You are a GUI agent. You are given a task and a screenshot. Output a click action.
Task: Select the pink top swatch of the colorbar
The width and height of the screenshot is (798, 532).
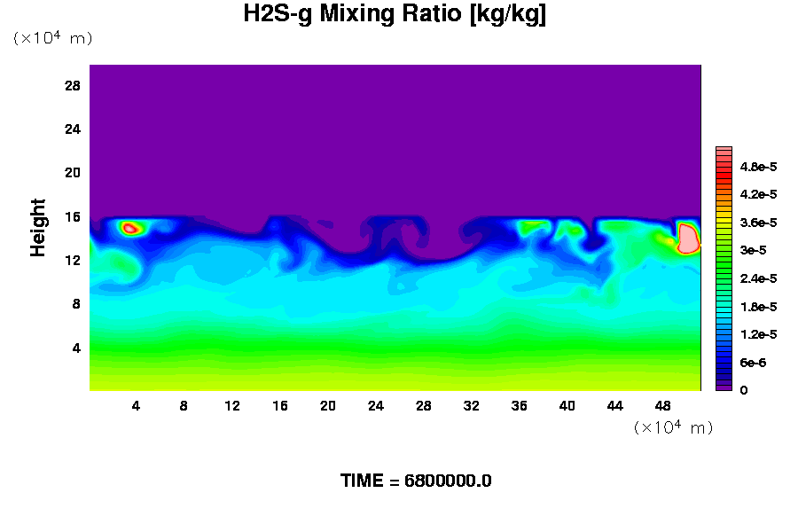[724, 152]
